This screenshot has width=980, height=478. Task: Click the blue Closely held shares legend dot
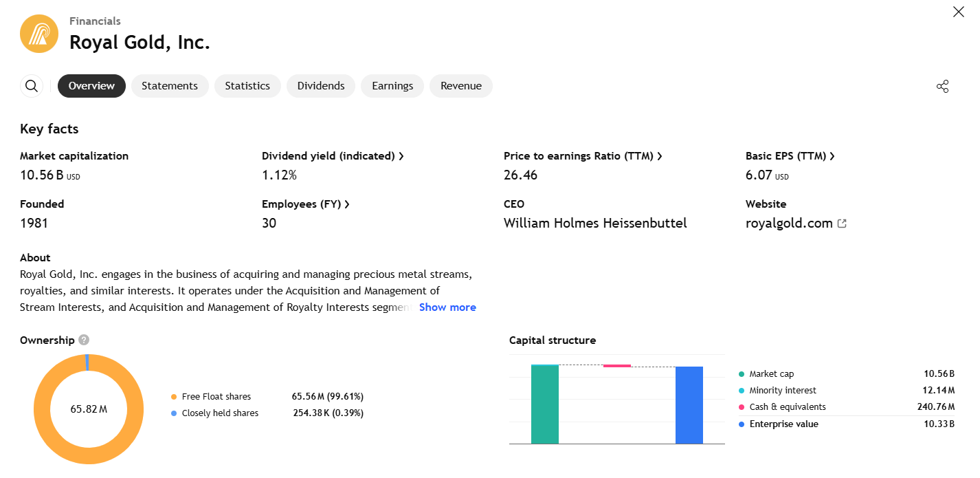174,413
